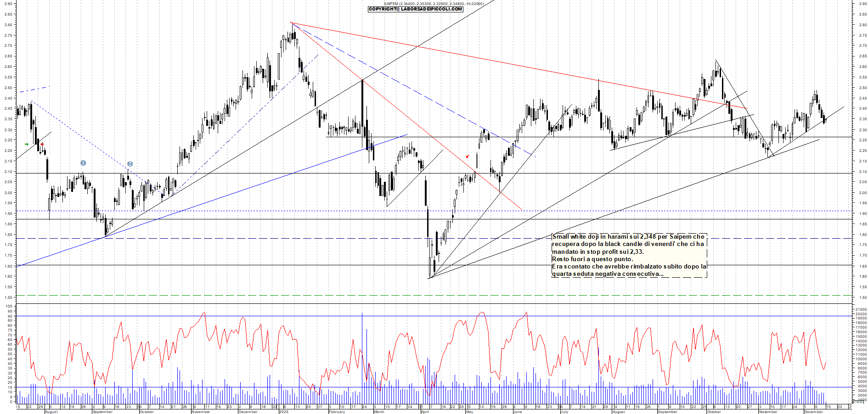Select the July label on the time axis

564,412
